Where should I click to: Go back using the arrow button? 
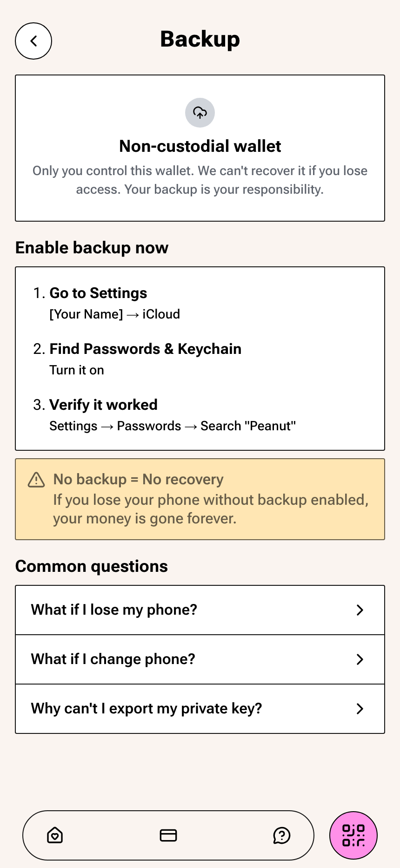pyautogui.click(x=33, y=41)
